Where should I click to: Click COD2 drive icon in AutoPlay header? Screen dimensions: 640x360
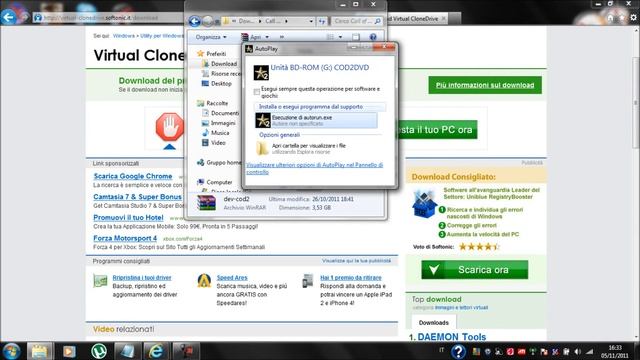point(261,73)
